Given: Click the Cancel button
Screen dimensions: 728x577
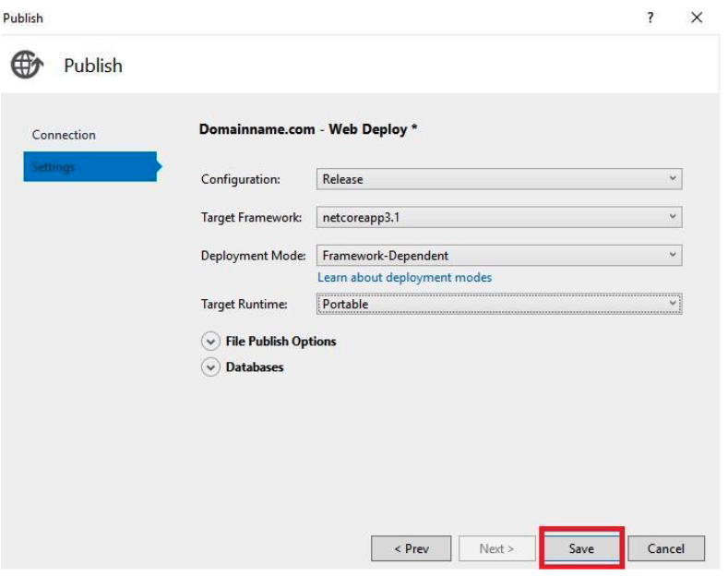Looking at the screenshot, I should tap(666, 548).
